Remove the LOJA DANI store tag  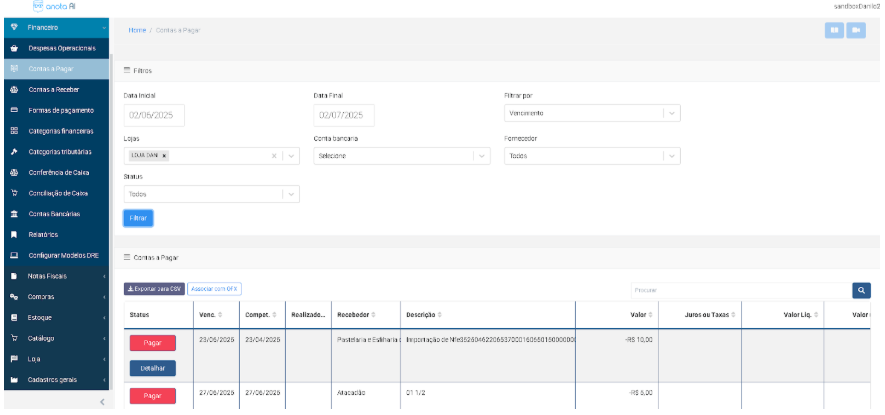(x=164, y=156)
